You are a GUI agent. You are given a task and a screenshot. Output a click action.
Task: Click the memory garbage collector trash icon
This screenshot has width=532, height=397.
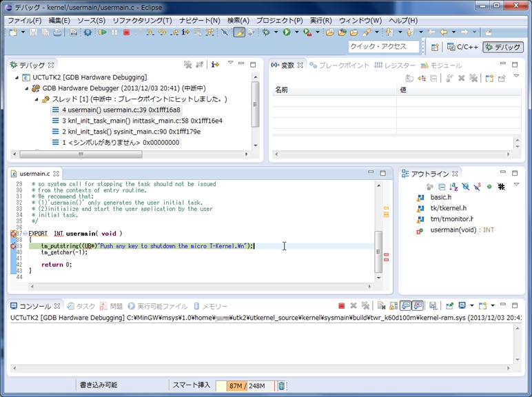point(281,386)
